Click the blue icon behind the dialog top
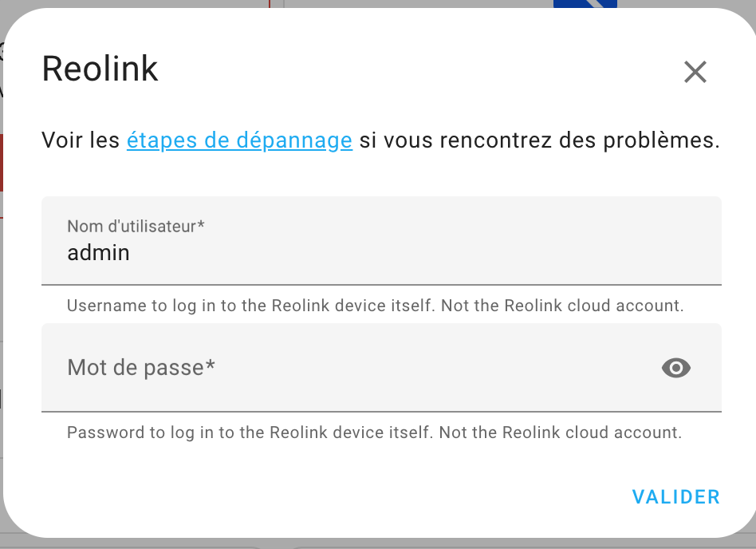Image resolution: width=756 pixels, height=549 pixels. [x=585, y=4]
